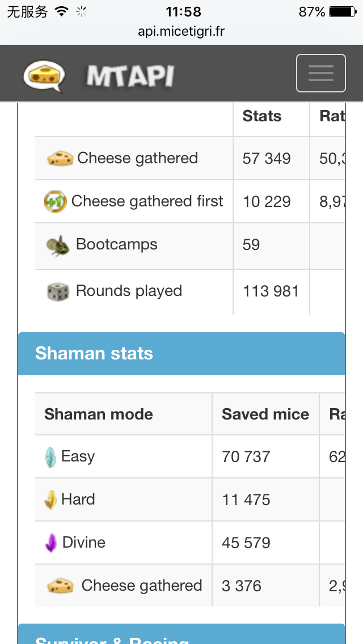Tap the Easy mode blue feather icon
Image resolution: width=363 pixels, height=644 pixels.
coord(50,457)
